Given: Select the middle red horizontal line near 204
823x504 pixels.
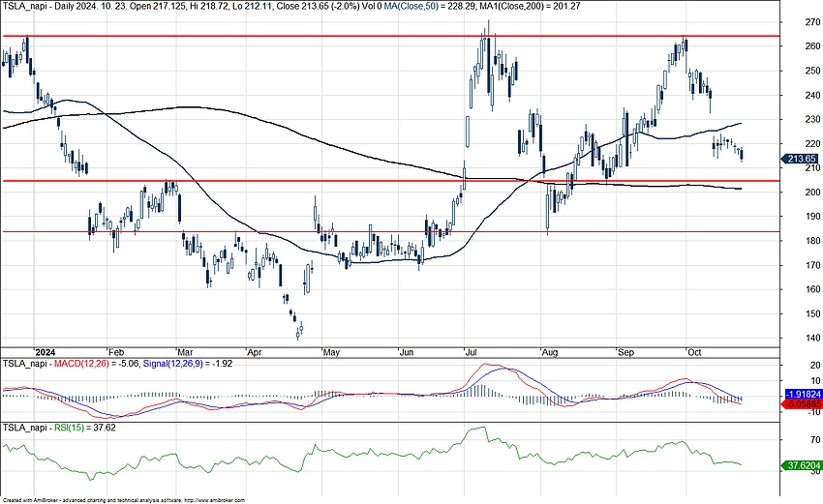Looking at the screenshot, I should point(390,181).
